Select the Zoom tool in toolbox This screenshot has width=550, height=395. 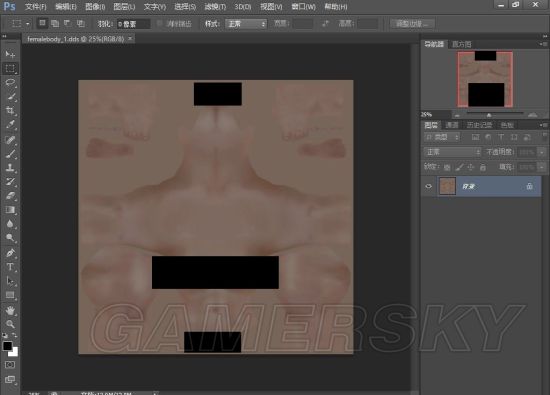[10, 324]
